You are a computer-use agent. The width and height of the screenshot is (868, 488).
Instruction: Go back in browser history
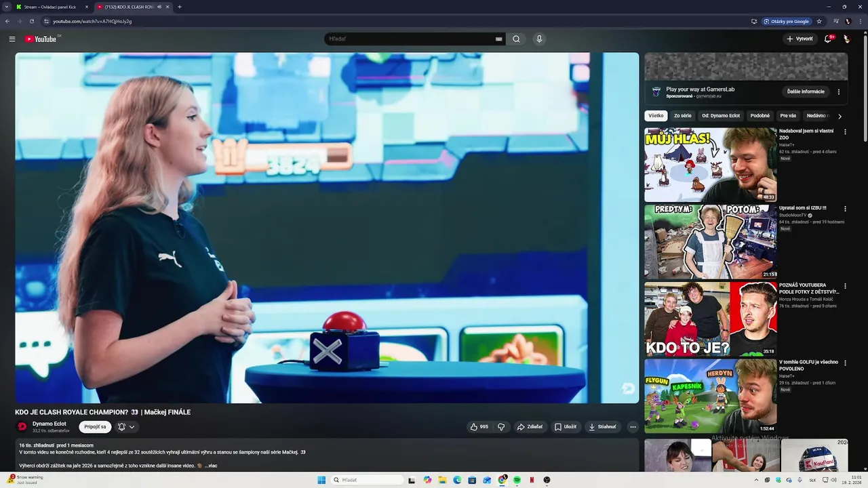(x=7, y=21)
